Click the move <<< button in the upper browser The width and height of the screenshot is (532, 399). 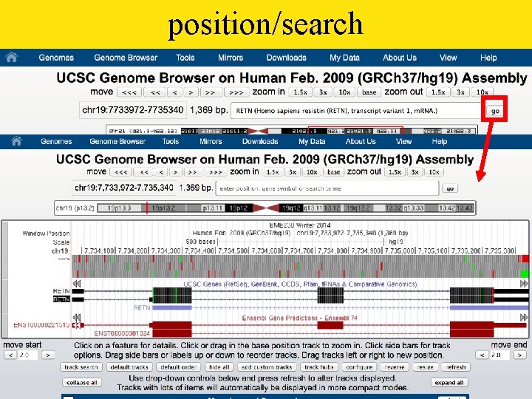(x=129, y=92)
